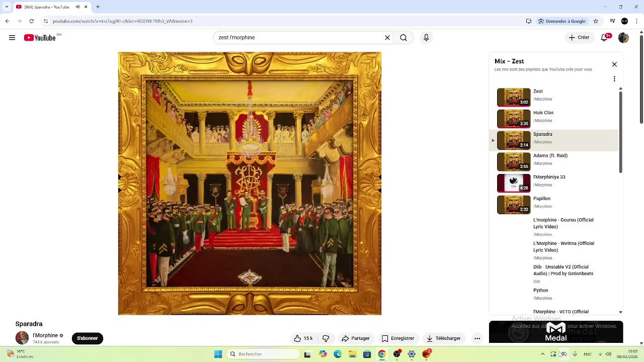Go to YouTube home via logo

(40, 38)
